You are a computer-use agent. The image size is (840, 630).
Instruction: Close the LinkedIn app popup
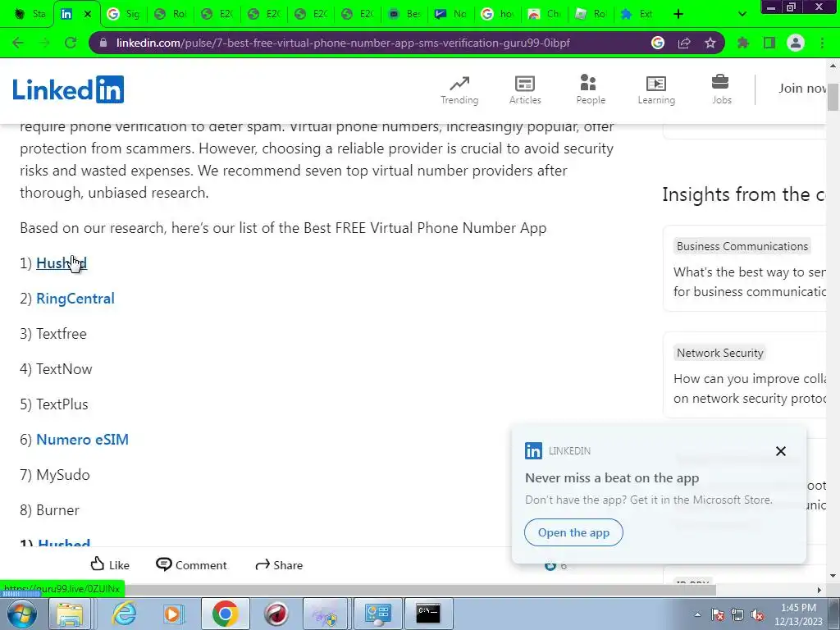[781, 451]
